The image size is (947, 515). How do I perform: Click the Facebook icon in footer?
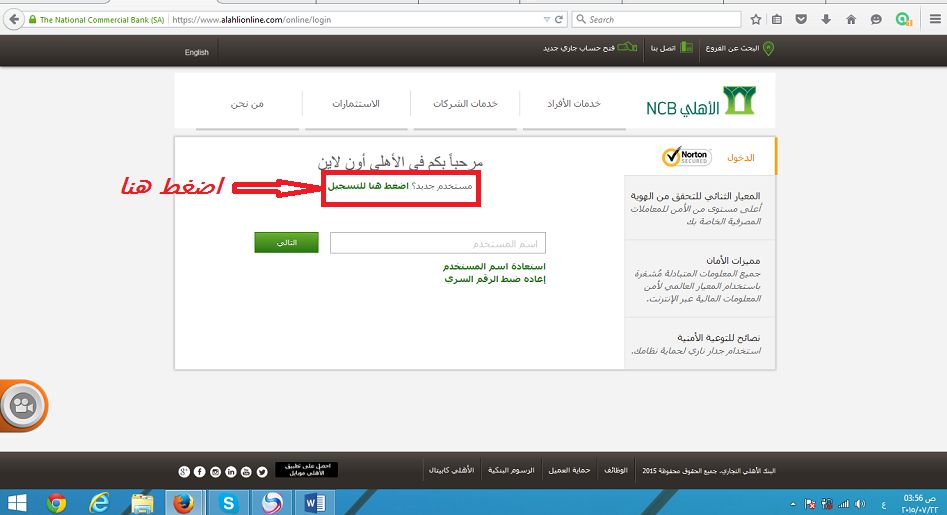(200, 471)
